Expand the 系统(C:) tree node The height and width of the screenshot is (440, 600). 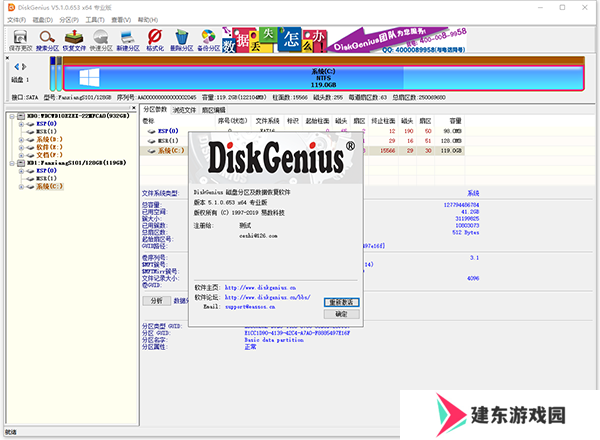[x=21, y=187]
